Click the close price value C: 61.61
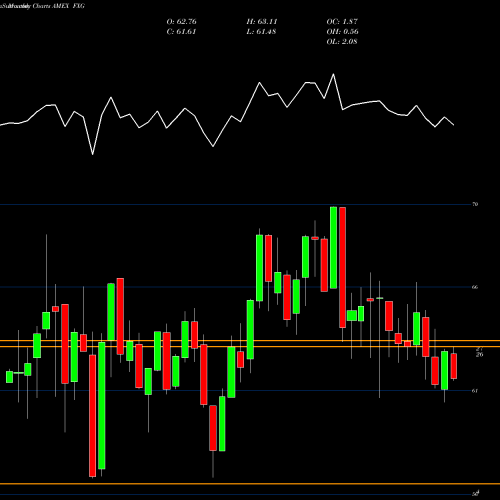500x500 pixels. click(181, 32)
